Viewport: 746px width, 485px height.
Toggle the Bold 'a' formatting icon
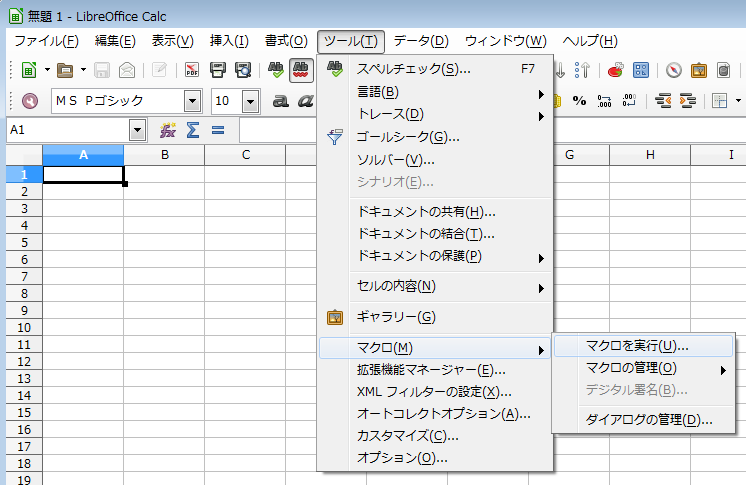click(281, 101)
